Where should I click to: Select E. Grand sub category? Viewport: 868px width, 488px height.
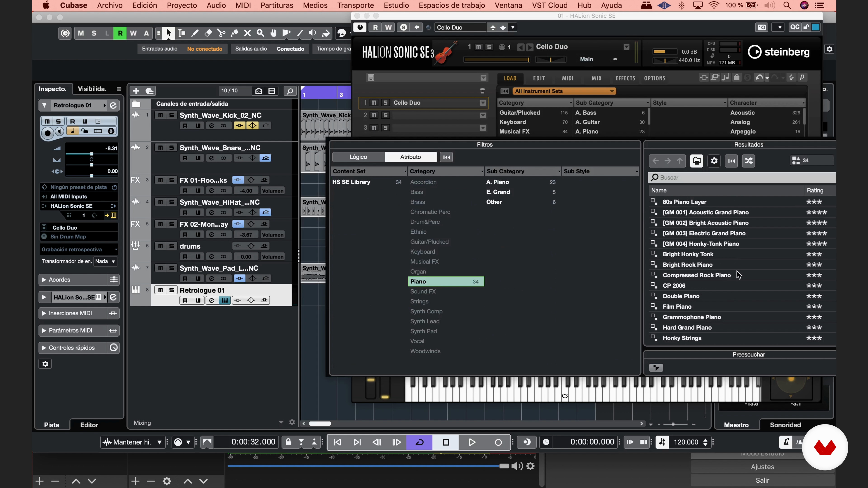(498, 192)
